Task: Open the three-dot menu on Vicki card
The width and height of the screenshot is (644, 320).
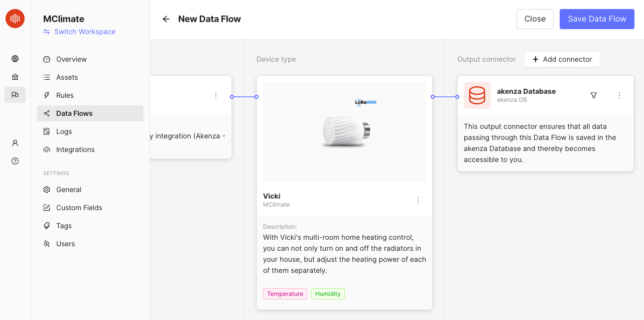Action: click(418, 200)
